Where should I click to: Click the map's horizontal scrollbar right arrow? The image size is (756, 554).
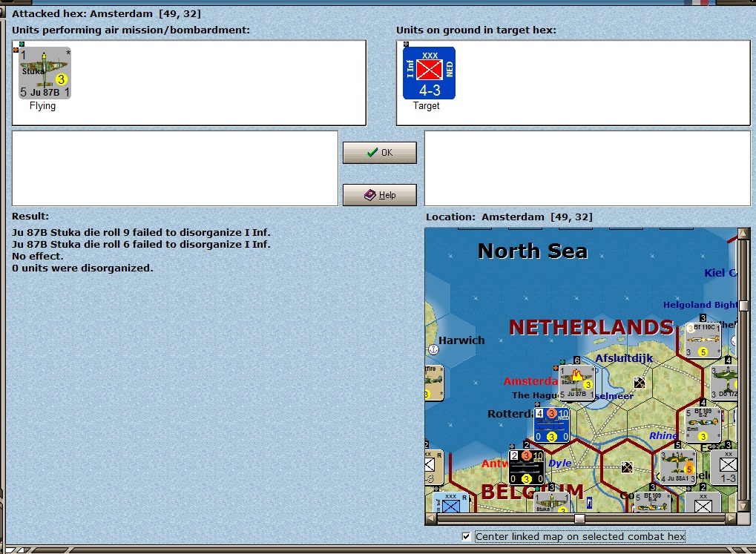click(x=732, y=519)
